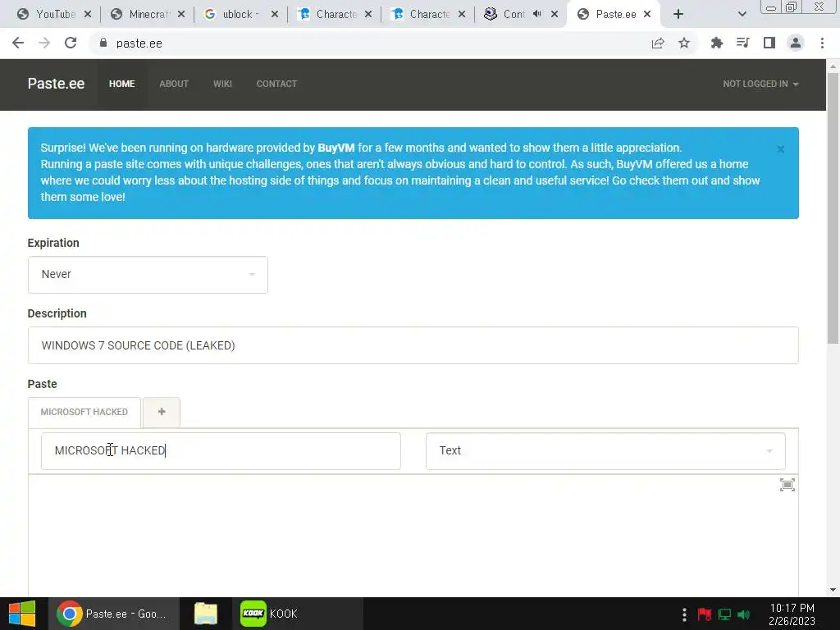Reload the paste.ee page

tap(71, 43)
